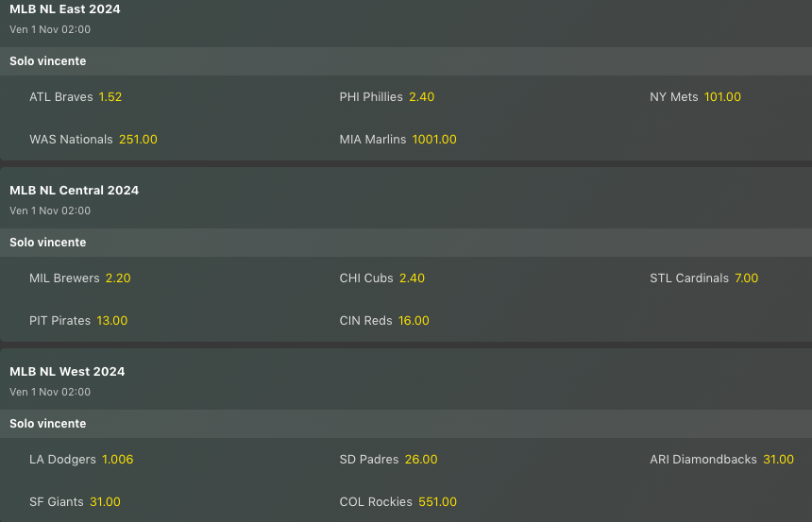The image size is (812, 522).
Task: Pick STL Cardinals at 7.00
Action: tap(746, 278)
